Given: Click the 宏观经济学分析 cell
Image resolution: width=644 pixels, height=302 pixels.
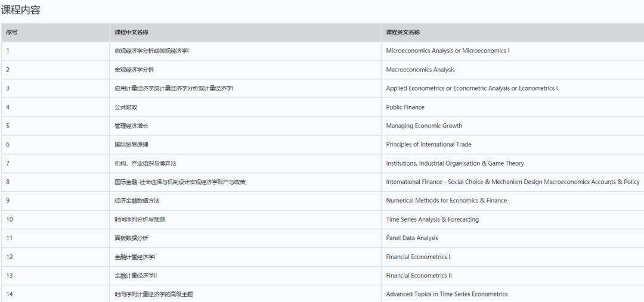Looking at the screenshot, I should (134, 70).
